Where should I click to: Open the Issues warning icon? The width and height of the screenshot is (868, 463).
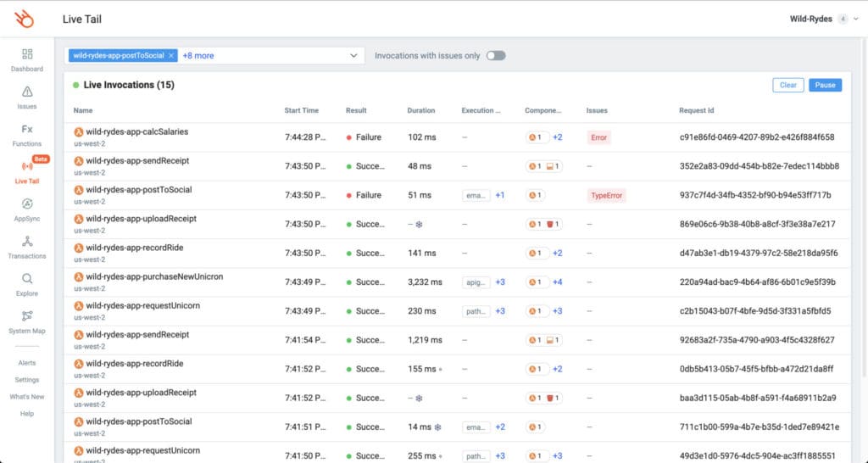[x=27, y=92]
